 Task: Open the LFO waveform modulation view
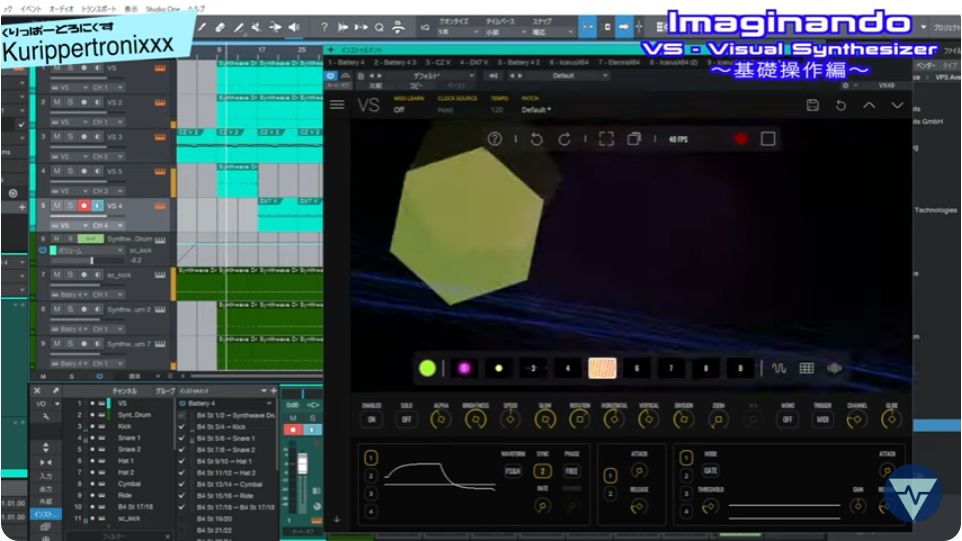click(779, 368)
